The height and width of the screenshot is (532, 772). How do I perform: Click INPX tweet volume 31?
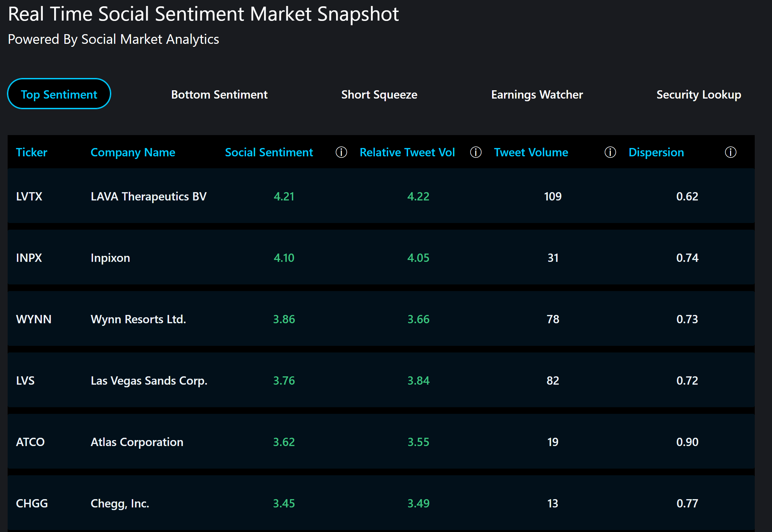pos(553,258)
